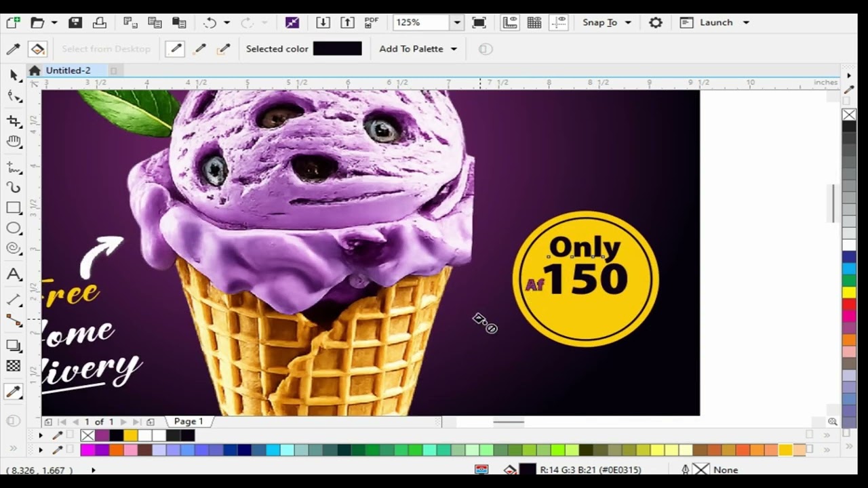Click the Undo arrow icon
The width and height of the screenshot is (868, 488).
(210, 22)
